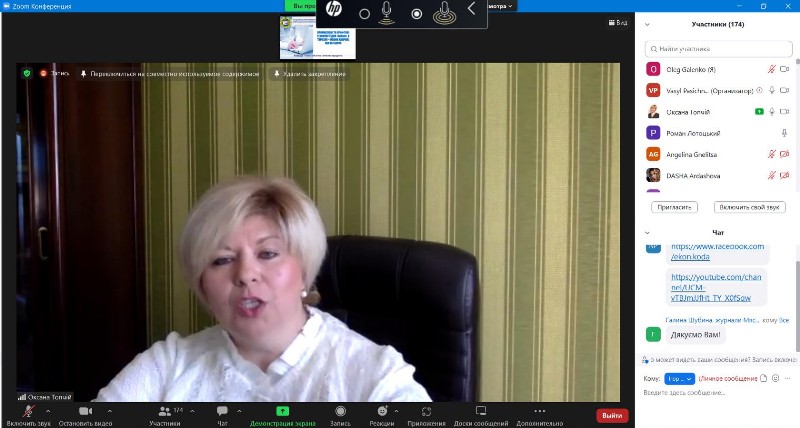This screenshot has width=800, height=428.
Task: Open Дополнительно three-dots menu
Action: pyautogui.click(x=539, y=411)
